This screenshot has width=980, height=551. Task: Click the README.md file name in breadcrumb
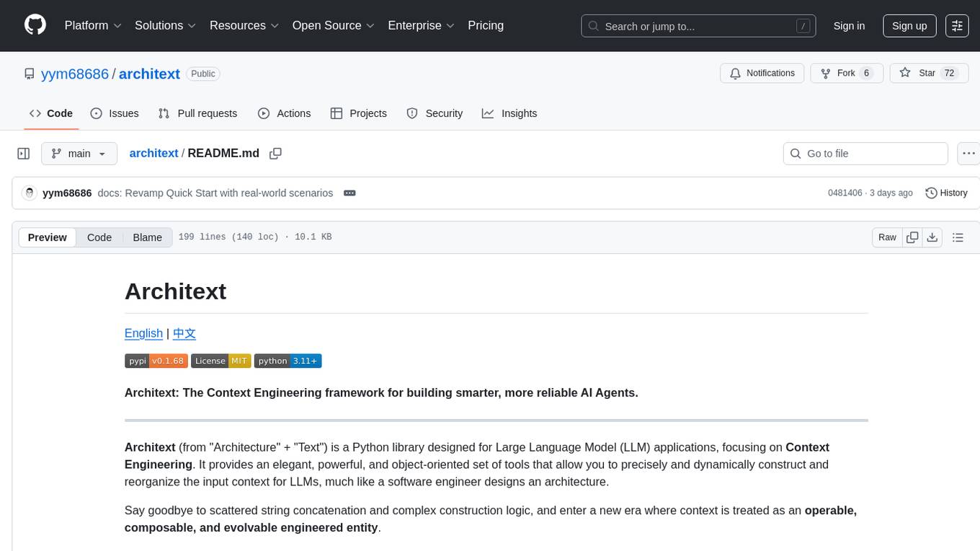[223, 153]
